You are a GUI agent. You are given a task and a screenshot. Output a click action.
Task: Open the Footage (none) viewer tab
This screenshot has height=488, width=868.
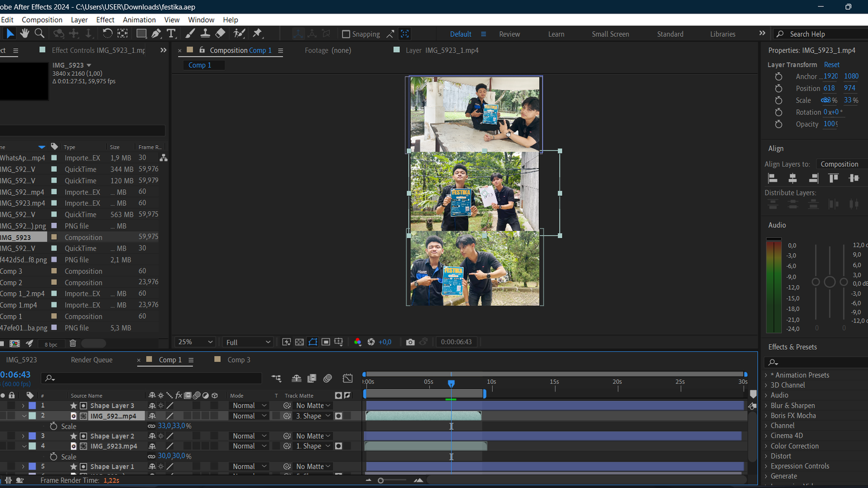coord(328,50)
